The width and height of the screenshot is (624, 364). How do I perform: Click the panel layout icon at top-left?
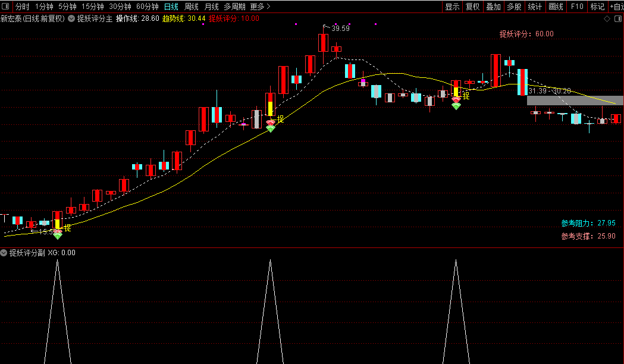point(5,7)
